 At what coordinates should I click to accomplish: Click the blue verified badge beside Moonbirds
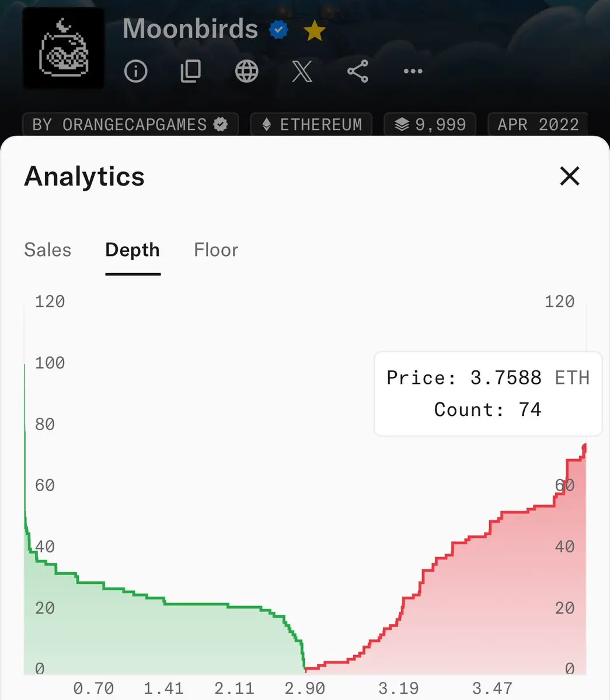[x=279, y=29]
